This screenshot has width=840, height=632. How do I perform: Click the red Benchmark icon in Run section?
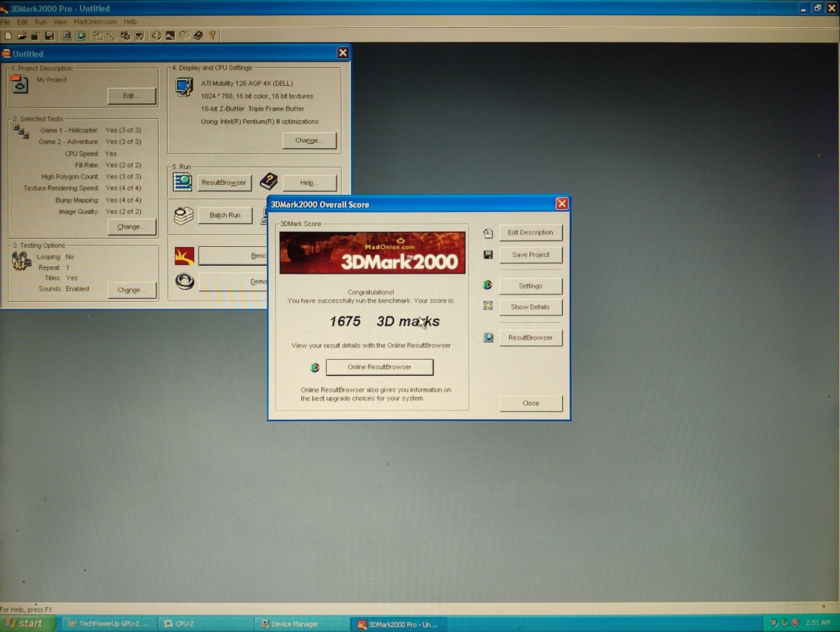[x=184, y=256]
